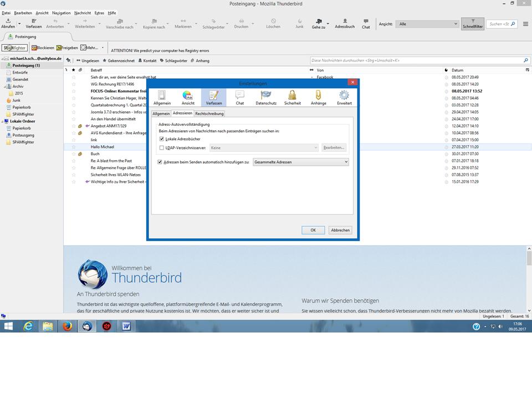This screenshot has width=532, height=399.
Task: Click Gehe zu toolbar icon
Action: click(x=318, y=23)
